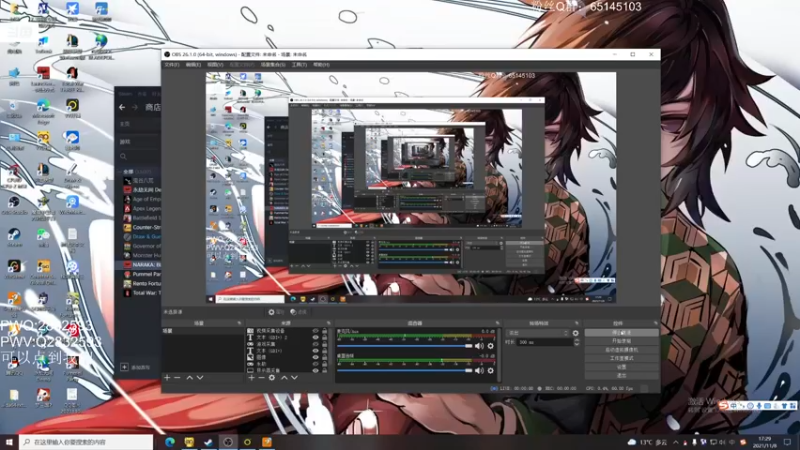Lock the 文本 (GDI+) 2 source

point(324,337)
